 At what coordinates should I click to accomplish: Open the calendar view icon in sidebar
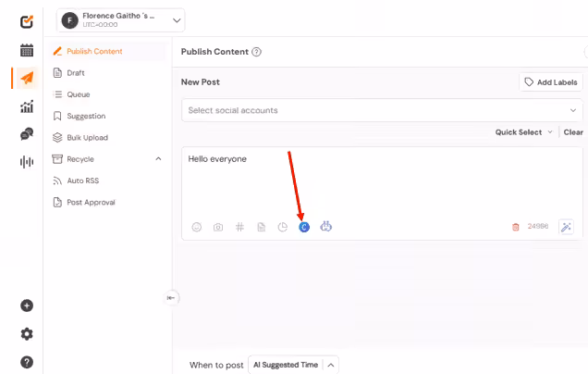pyautogui.click(x=27, y=50)
